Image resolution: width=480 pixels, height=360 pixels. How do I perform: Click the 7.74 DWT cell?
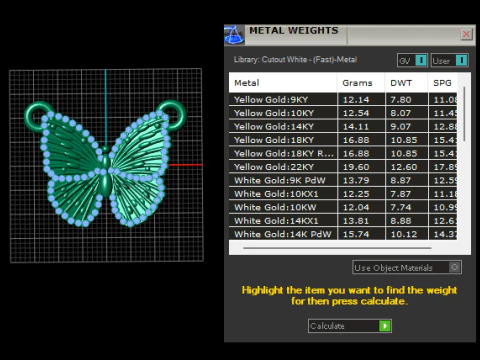(x=407, y=207)
